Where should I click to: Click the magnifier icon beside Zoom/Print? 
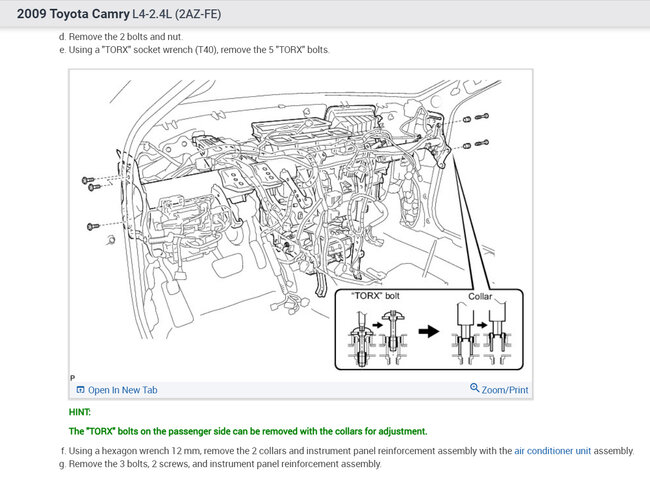pos(475,388)
